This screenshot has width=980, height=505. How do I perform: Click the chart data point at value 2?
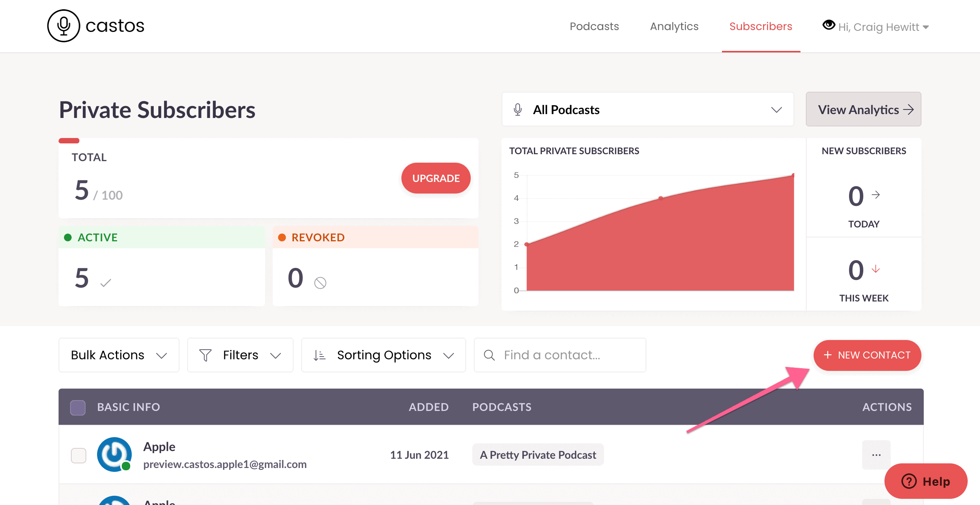[527, 244]
